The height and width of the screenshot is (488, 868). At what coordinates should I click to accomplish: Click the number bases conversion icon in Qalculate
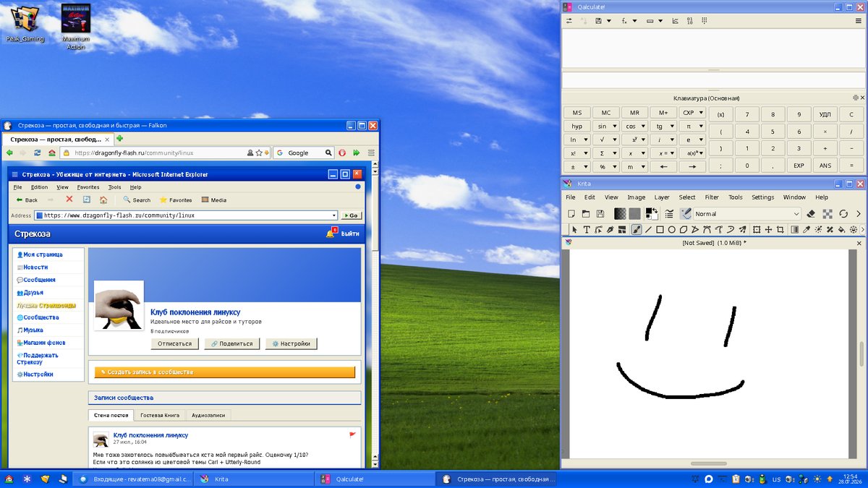click(690, 21)
